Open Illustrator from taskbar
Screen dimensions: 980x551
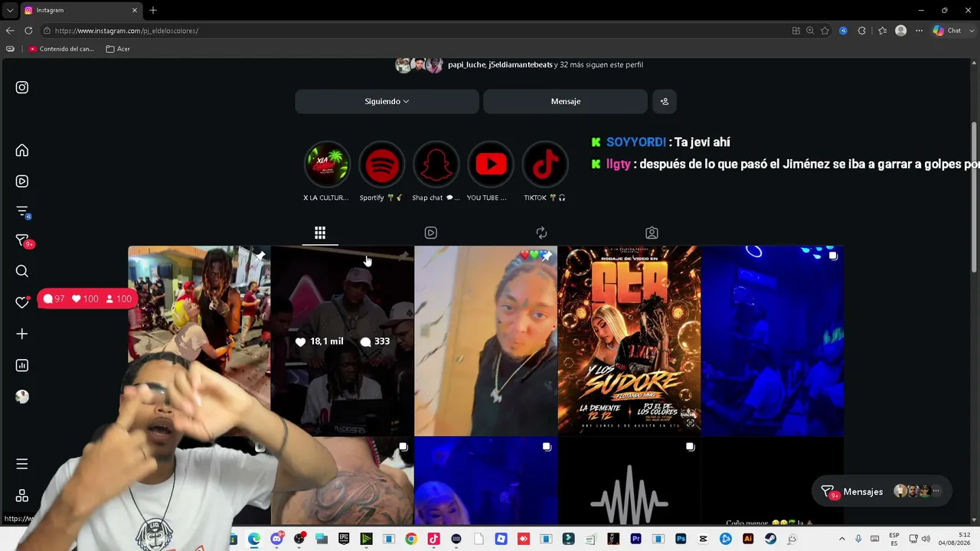tap(748, 539)
